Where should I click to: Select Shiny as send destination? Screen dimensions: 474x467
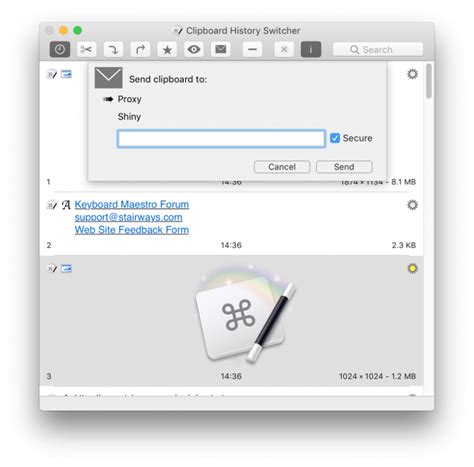129,117
